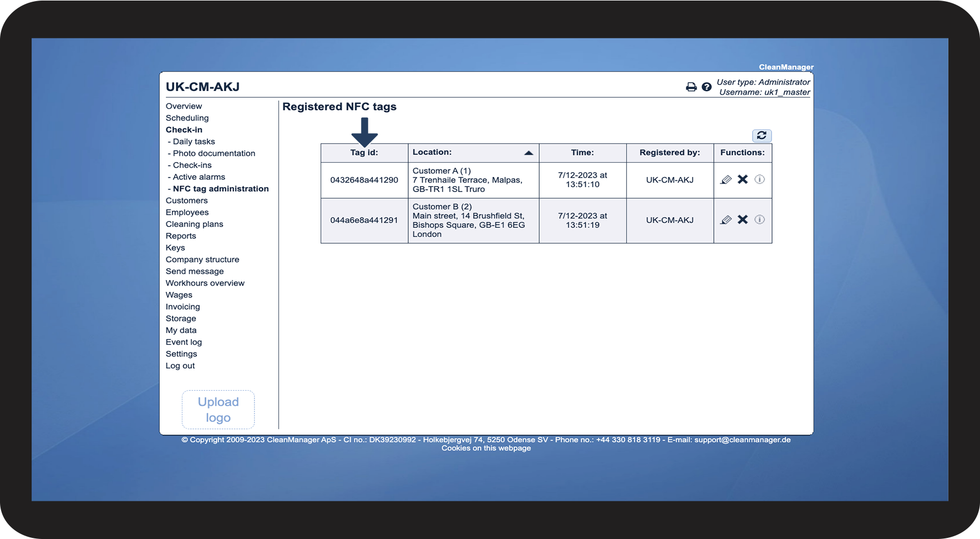980x539 pixels.
Task: Show info for tag 0432648a441290
Action: tap(760, 179)
